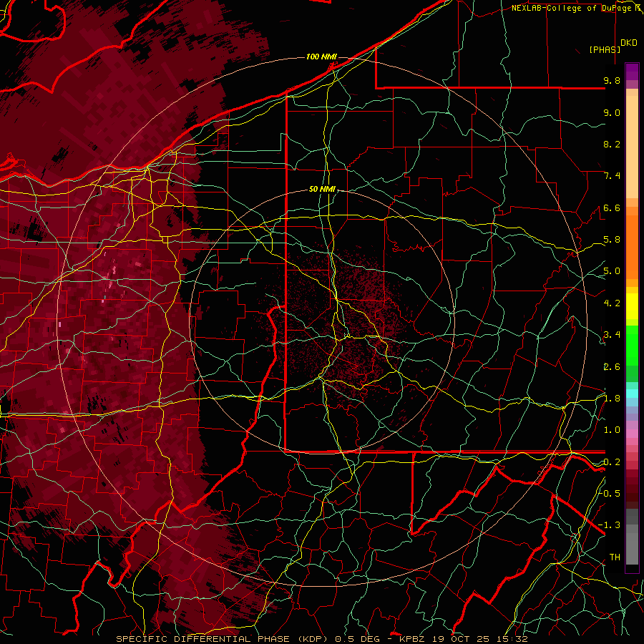Click the 9.8 legend value
The width and height of the screenshot is (644, 644).
click(612, 80)
